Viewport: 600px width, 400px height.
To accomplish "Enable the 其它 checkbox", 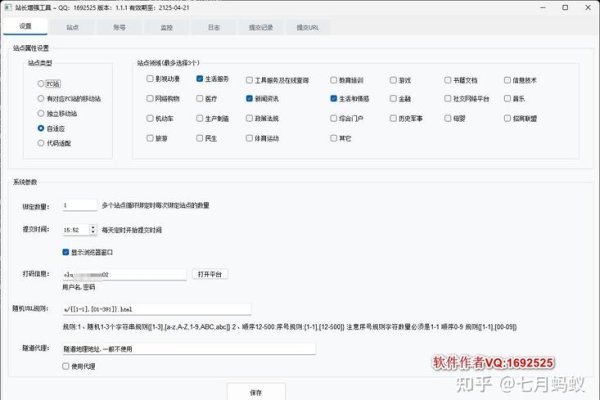I will (334, 138).
